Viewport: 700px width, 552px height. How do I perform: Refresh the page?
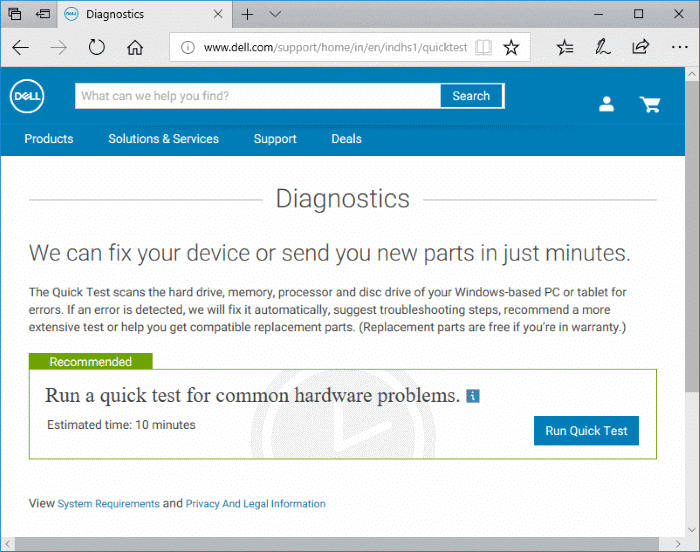(96, 47)
